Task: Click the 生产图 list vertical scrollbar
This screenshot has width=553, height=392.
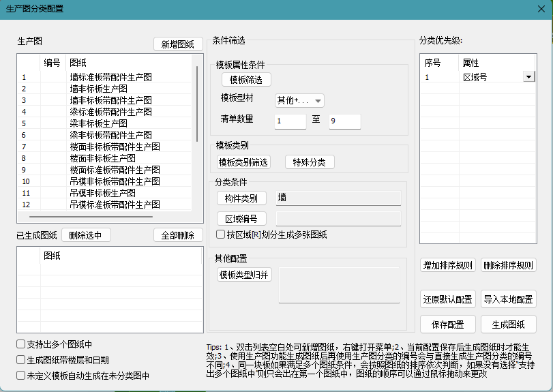Action: tap(198, 102)
